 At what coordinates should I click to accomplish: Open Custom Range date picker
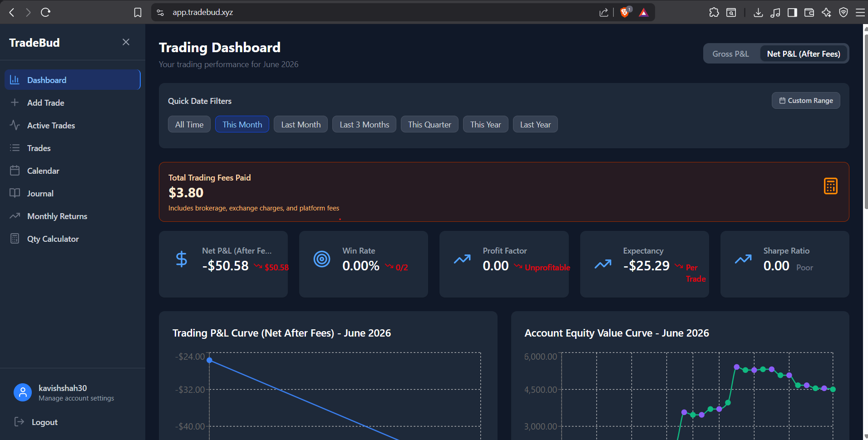pyautogui.click(x=806, y=101)
